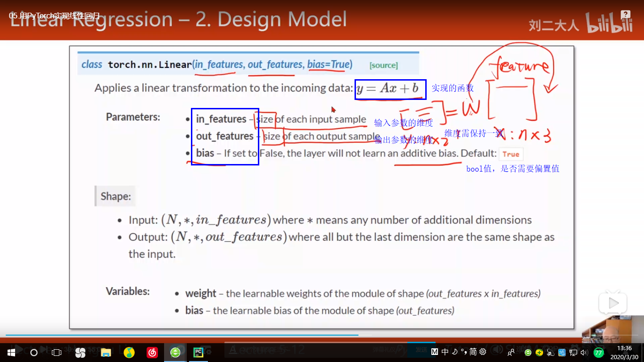Viewport: 644px width, 362px height.
Task: Open the Windows Start menu
Action: 11,352
